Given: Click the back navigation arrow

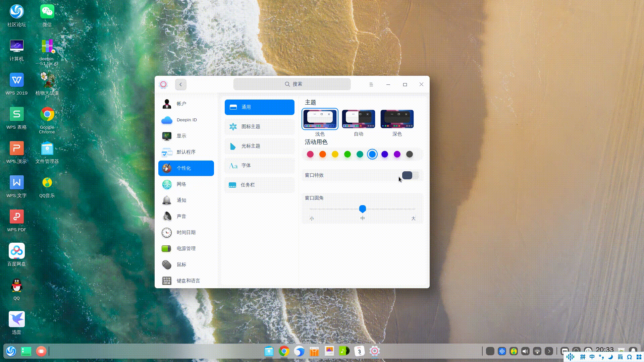Looking at the screenshot, I should [x=180, y=84].
